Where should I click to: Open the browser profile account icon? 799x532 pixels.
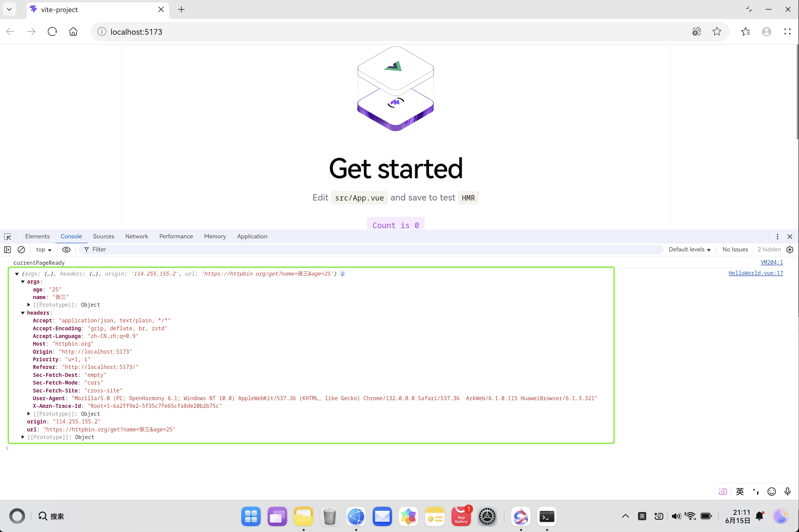coord(766,32)
